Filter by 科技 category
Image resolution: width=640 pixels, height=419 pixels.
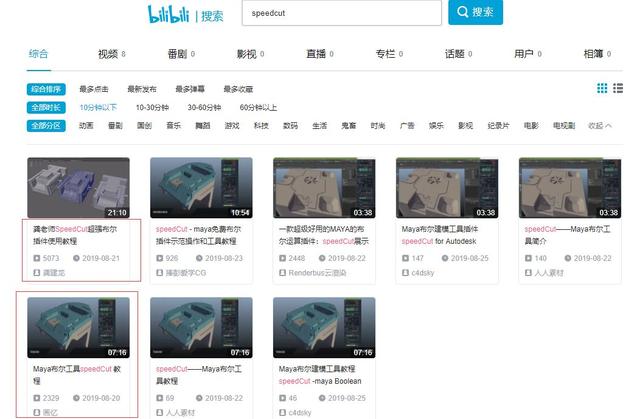click(x=261, y=126)
